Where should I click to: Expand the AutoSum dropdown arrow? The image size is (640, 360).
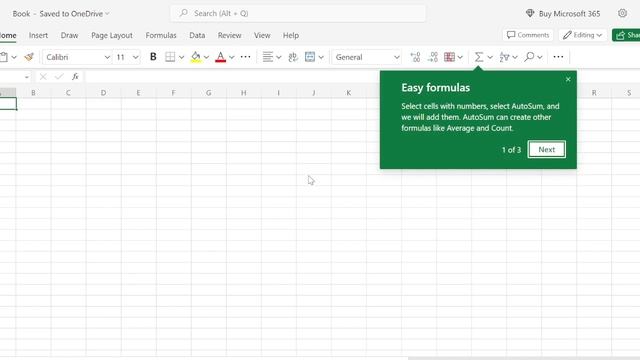click(x=490, y=57)
